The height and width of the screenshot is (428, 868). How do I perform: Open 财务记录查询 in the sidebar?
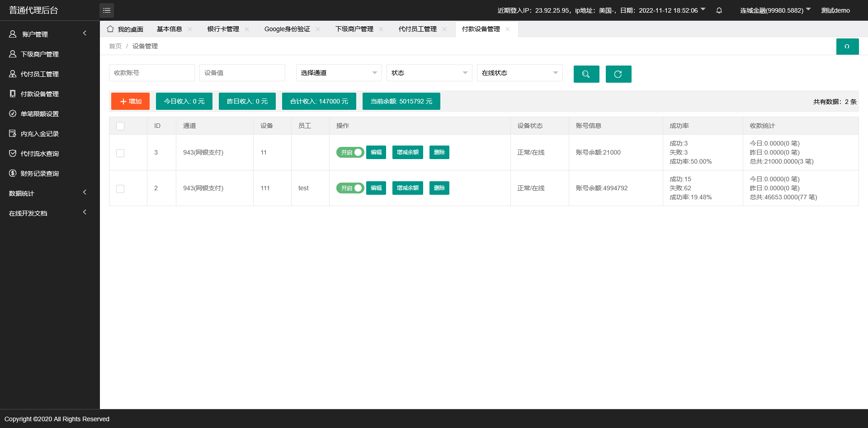40,174
